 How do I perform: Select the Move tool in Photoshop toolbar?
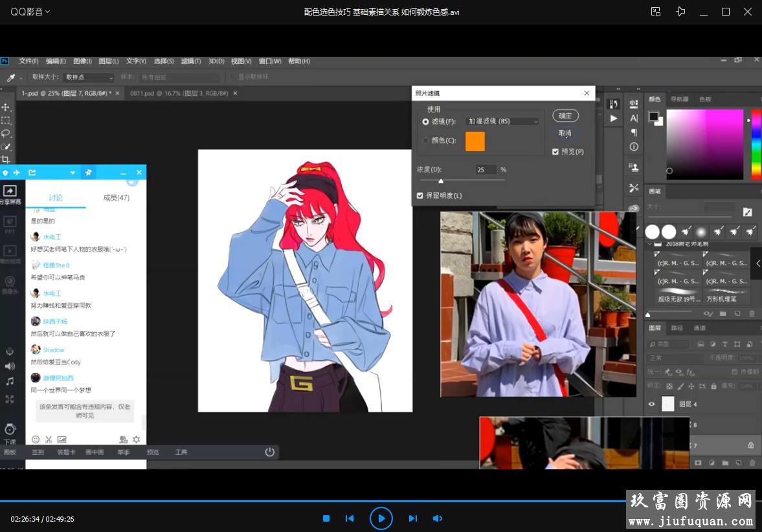coord(6,107)
